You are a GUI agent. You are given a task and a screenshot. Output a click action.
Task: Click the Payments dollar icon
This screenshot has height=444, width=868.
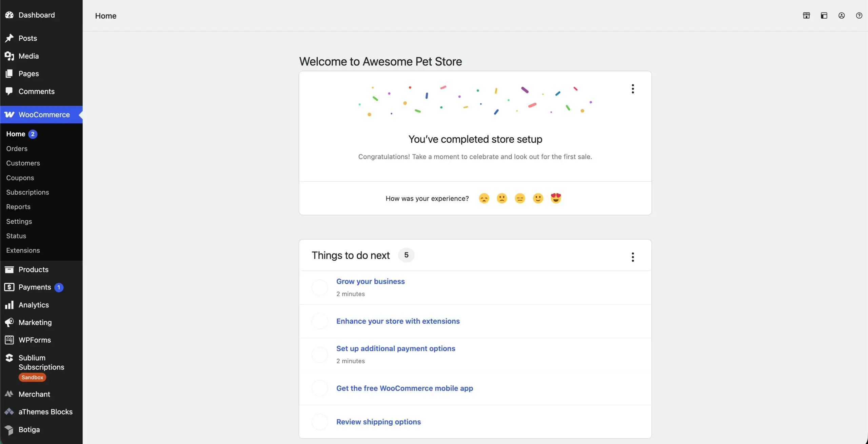[x=9, y=287]
